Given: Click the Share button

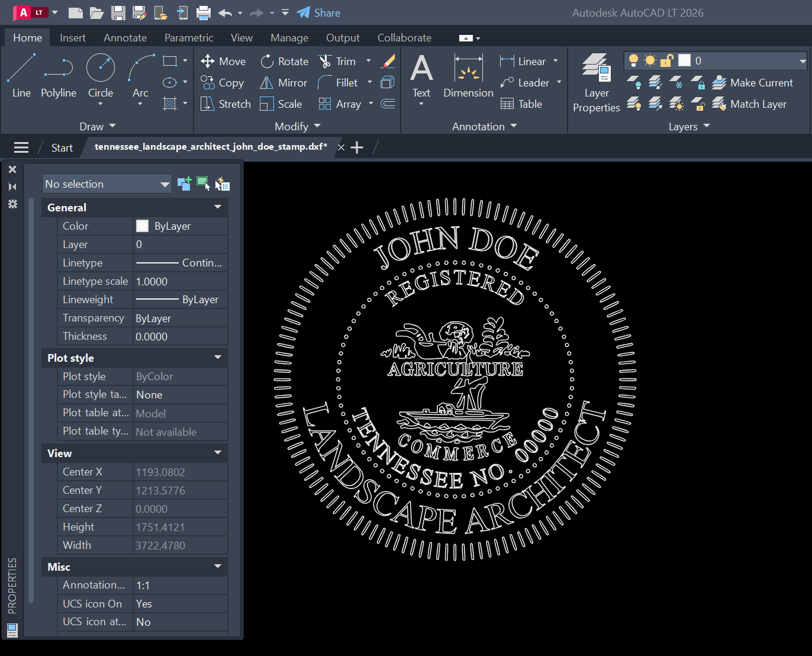Looking at the screenshot, I should [x=319, y=12].
